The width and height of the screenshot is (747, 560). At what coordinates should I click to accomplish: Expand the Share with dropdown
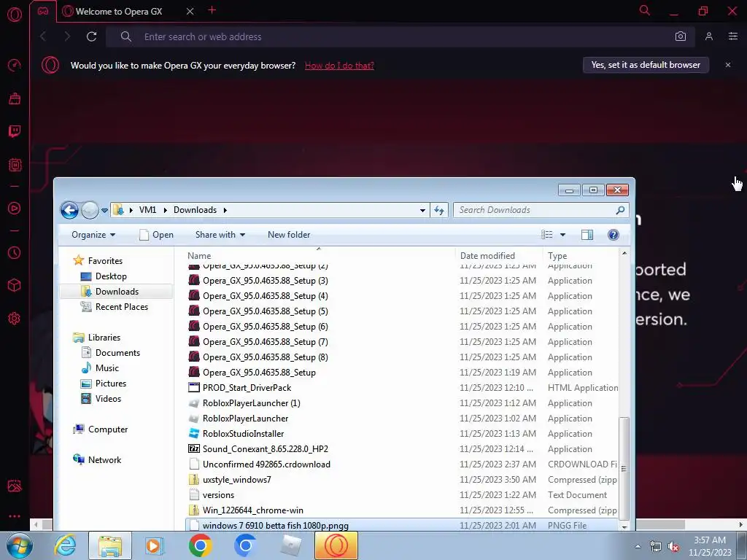coord(220,235)
